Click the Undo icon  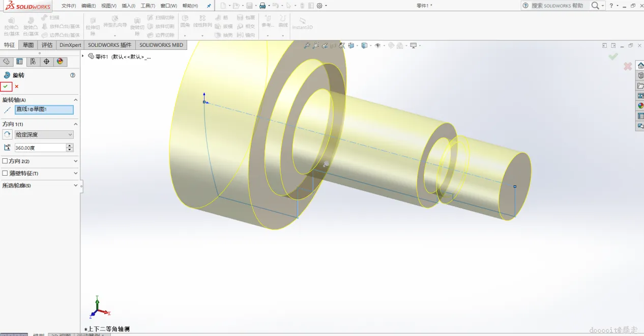pyautogui.click(x=275, y=6)
